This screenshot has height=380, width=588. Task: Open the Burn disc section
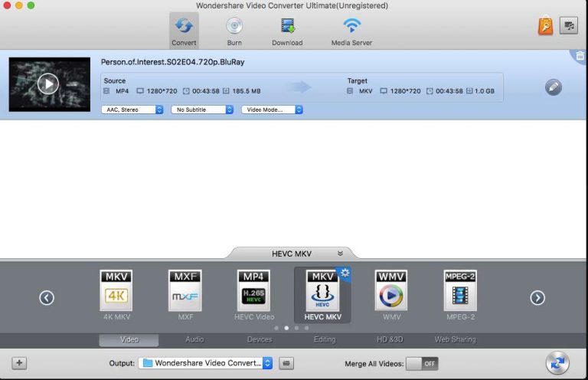point(234,31)
